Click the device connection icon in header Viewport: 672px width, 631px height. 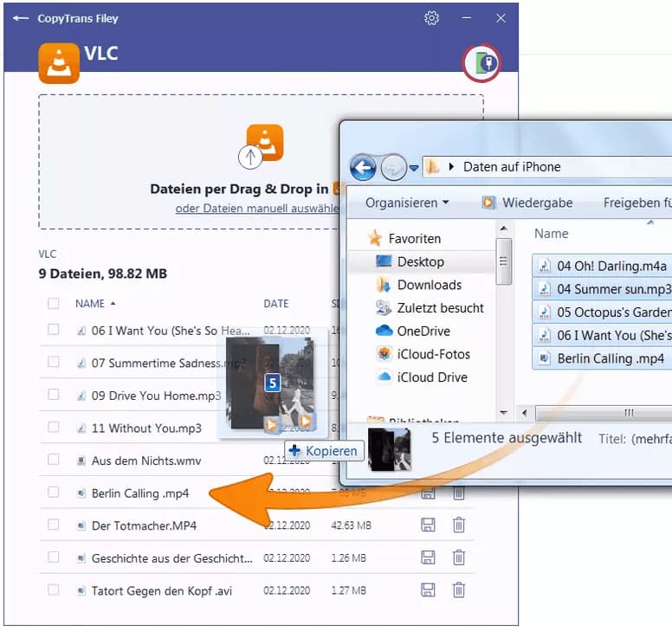(x=481, y=63)
